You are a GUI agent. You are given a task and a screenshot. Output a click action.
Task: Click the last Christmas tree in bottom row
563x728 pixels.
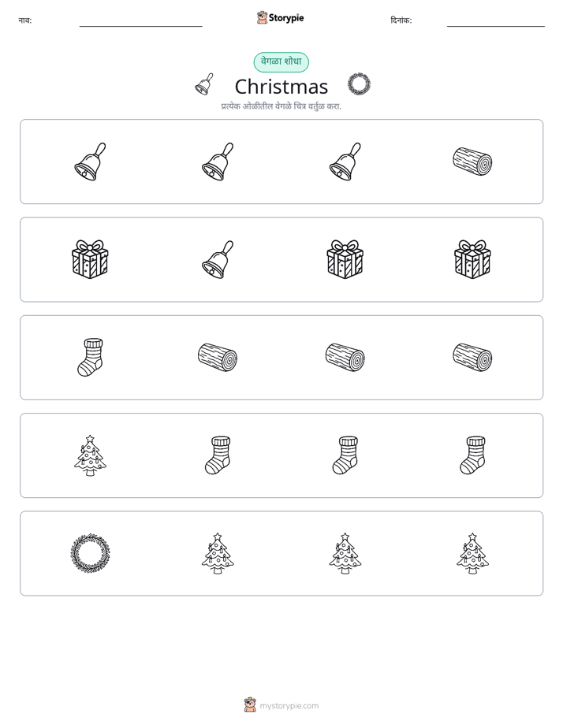[x=472, y=553]
